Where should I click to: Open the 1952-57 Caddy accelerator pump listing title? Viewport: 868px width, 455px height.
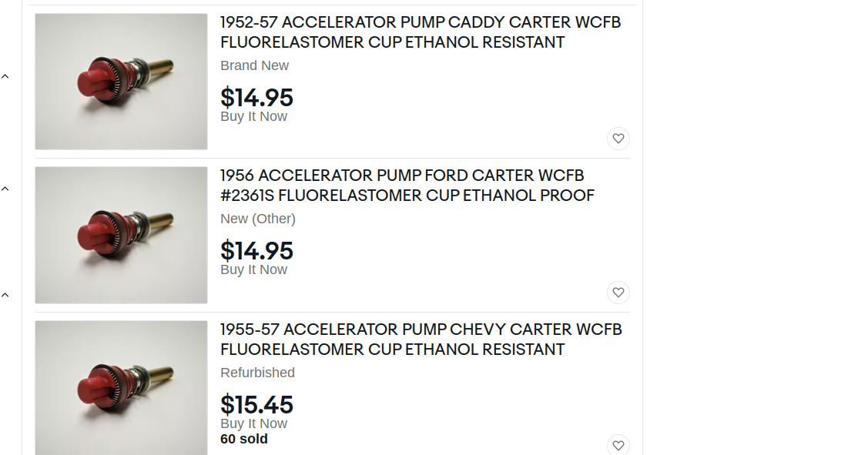[421, 32]
